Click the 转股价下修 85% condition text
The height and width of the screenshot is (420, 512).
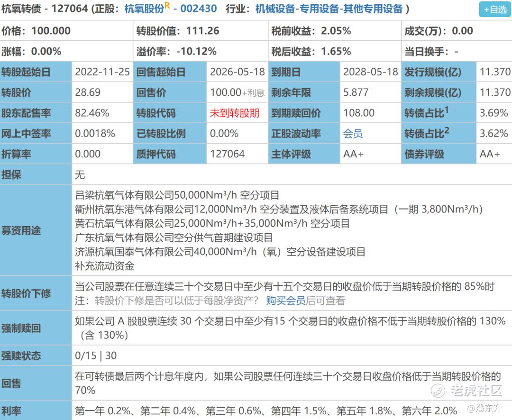[285, 286]
